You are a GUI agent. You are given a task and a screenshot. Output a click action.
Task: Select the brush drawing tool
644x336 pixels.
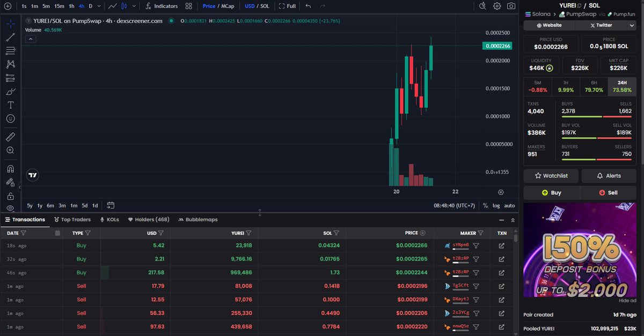[10, 92]
